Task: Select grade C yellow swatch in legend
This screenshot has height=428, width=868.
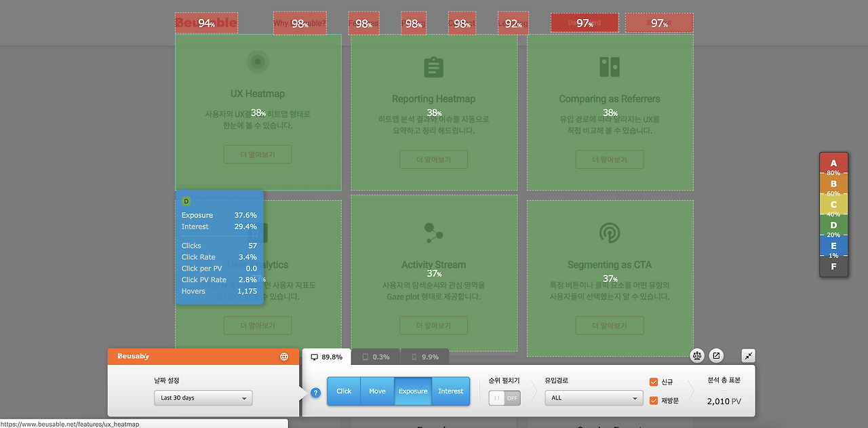Action: point(833,204)
